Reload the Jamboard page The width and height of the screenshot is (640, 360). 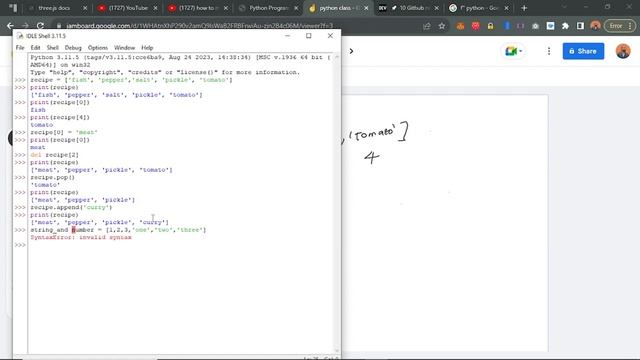[x=40, y=26]
